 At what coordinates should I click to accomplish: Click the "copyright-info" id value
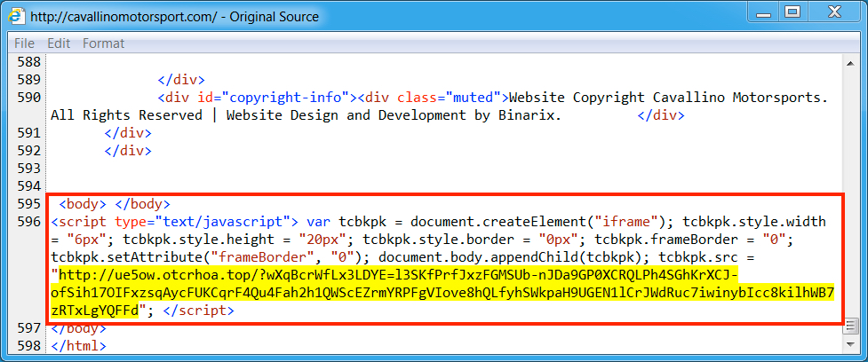285,98
